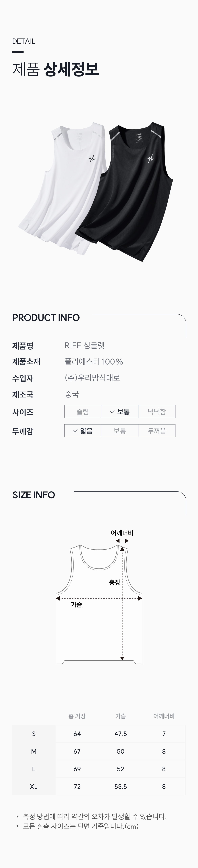The height and width of the screenshot is (868, 198).
Task: Click the 가슴 label on the singlet diagram
Action: coord(76,605)
